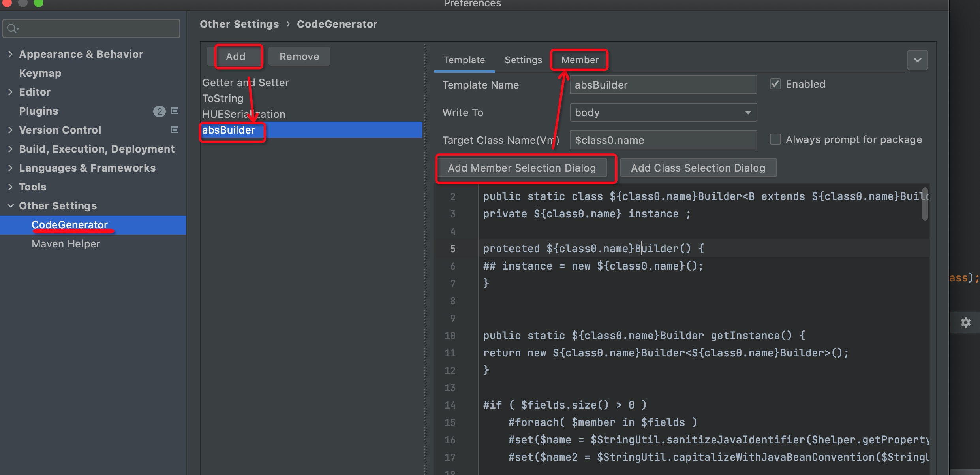This screenshot has height=475, width=980.
Task: Click the small square icon beside Version Control
Action: pyautogui.click(x=174, y=130)
